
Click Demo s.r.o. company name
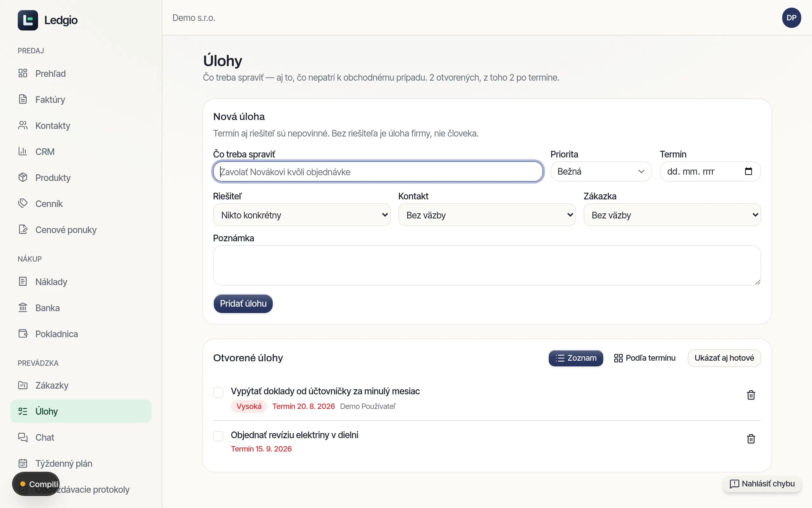coord(193,18)
